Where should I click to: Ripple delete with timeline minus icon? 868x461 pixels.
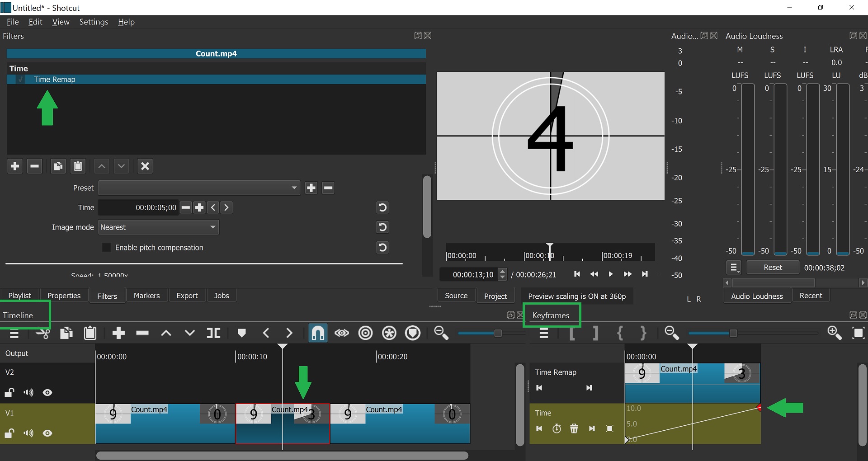click(x=142, y=334)
